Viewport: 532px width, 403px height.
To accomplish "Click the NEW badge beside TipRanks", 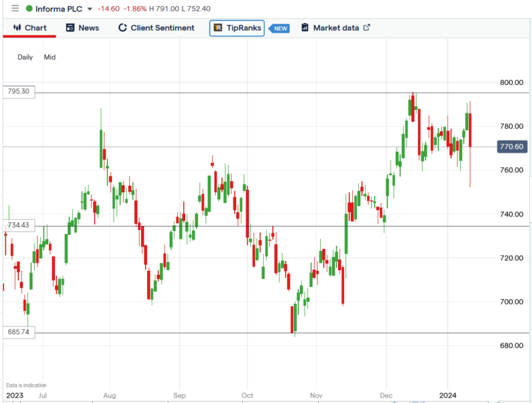I will pos(280,28).
